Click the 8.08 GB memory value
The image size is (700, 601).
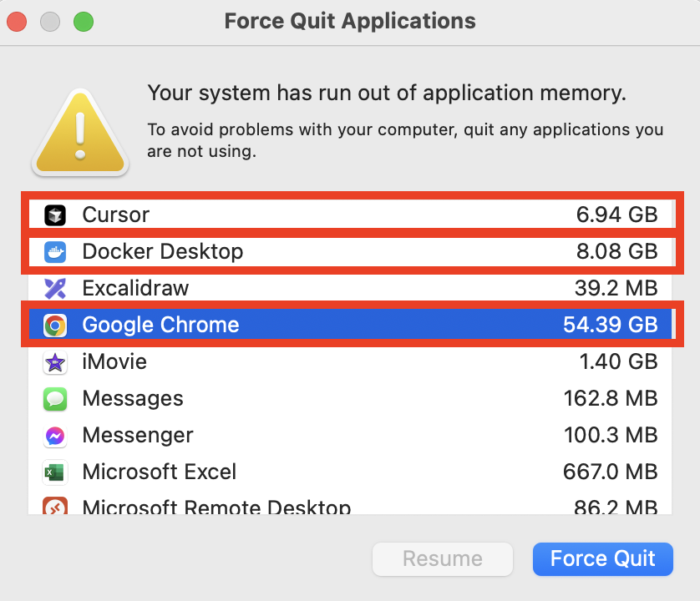click(x=617, y=251)
